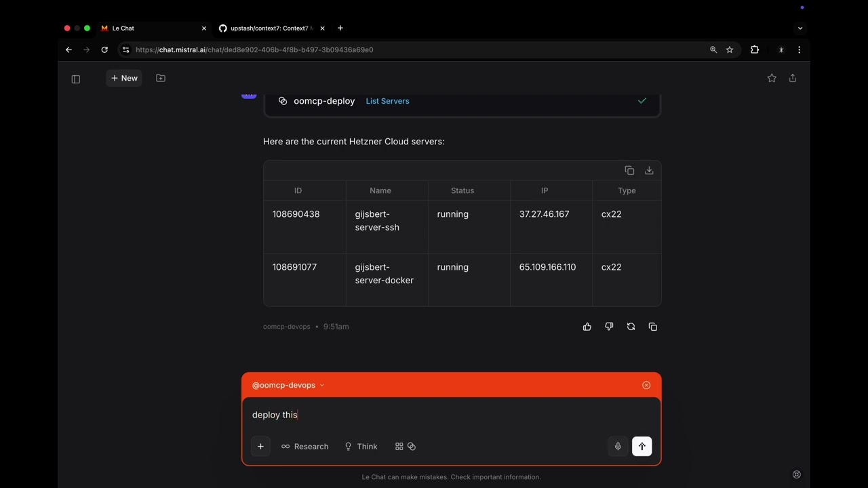Image resolution: width=868 pixels, height=488 pixels.
Task: Open the zoom magnifier in address bar
Action: coord(713,49)
